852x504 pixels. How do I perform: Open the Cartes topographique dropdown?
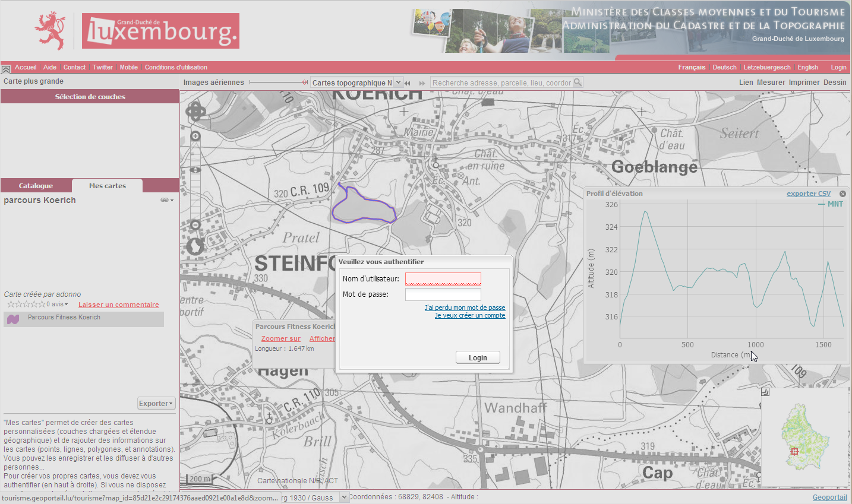click(398, 83)
